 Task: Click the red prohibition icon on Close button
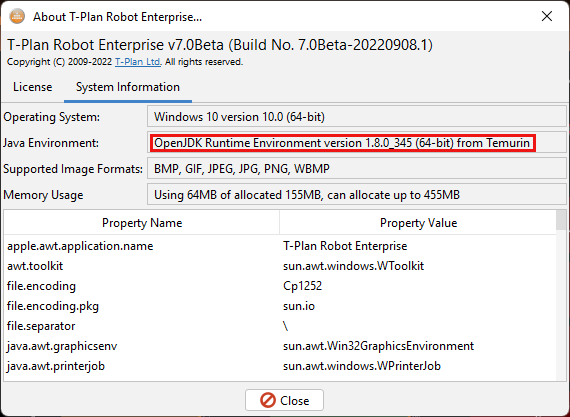(x=268, y=400)
